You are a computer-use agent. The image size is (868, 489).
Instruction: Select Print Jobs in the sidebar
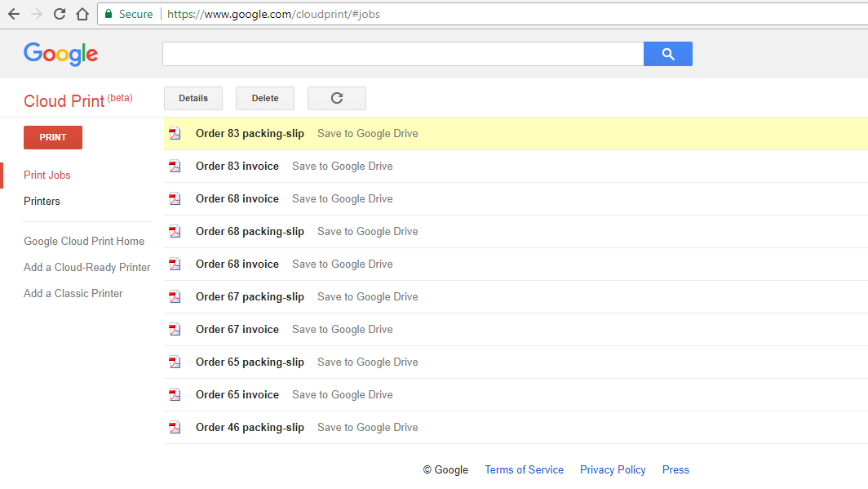47,175
